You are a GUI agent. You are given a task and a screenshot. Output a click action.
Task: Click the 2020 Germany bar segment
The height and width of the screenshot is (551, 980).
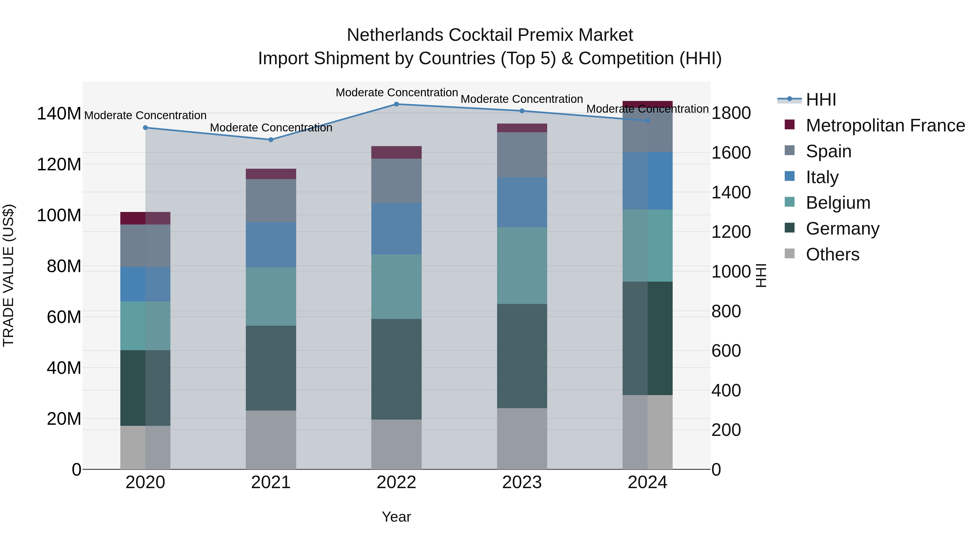point(145,388)
